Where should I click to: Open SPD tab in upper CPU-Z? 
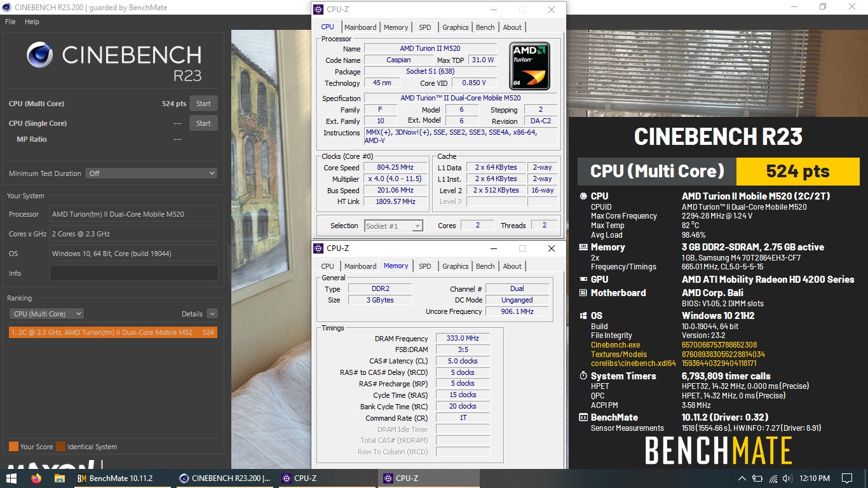pos(424,27)
